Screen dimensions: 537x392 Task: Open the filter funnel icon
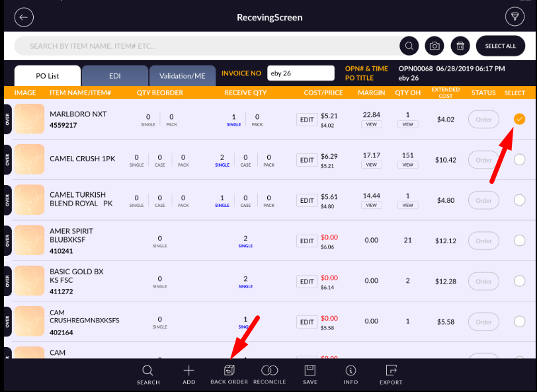click(x=513, y=17)
